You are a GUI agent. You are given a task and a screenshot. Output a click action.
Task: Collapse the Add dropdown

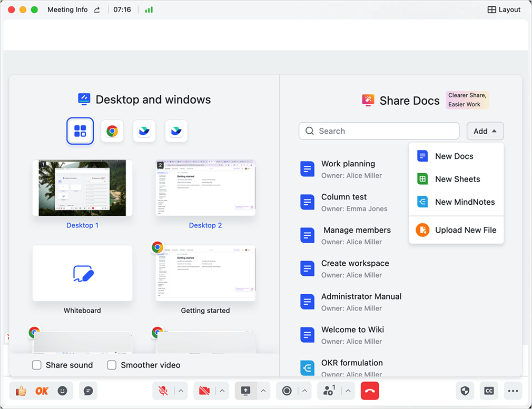point(485,131)
